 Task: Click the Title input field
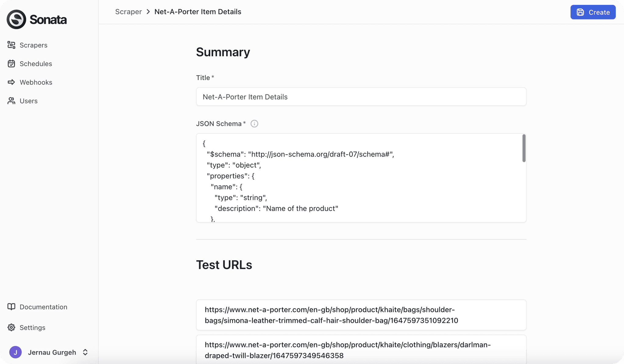(361, 97)
